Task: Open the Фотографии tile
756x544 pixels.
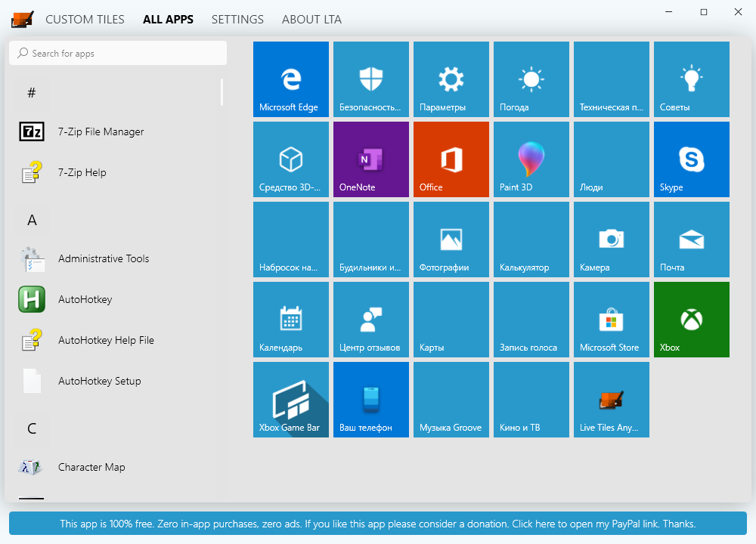Action: [x=451, y=240]
